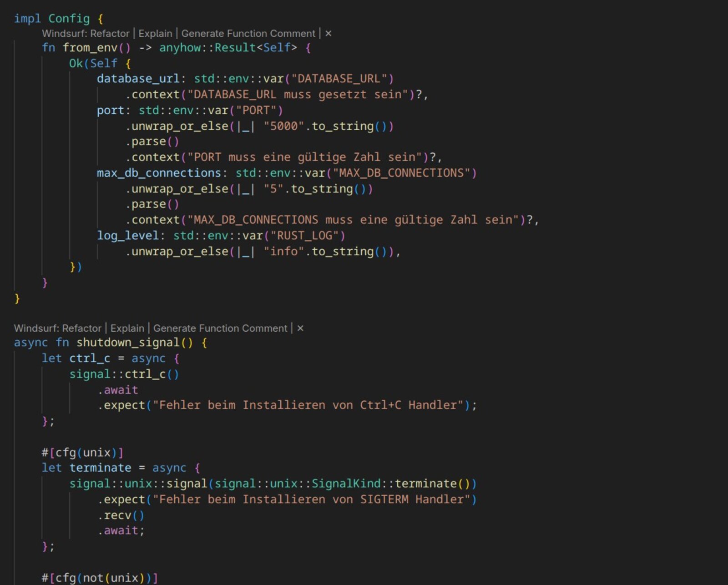
Task: Click Windsurf: Refactor above shutdown_signal function
Action: pyautogui.click(x=58, y=328)
